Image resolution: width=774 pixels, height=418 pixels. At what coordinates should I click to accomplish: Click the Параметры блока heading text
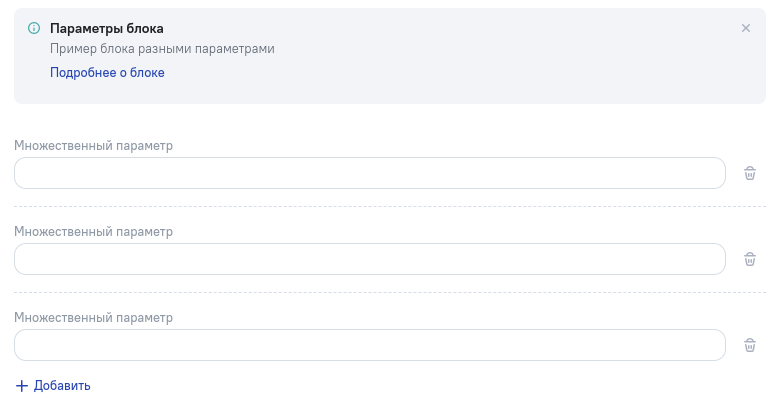(x=106, y=29)
